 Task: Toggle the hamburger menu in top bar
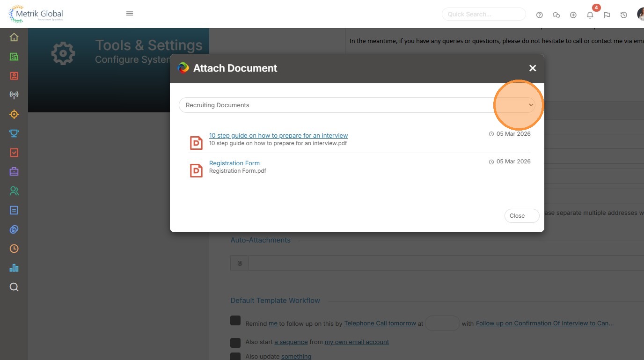130,14
